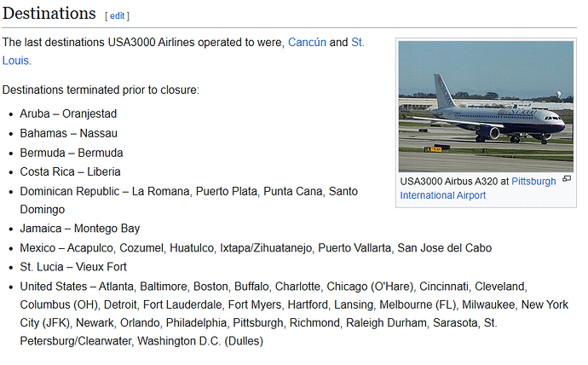Open the Cancún link
Image resolution: width=588 pixels, height=365 pixels.
tap(307, 42)
